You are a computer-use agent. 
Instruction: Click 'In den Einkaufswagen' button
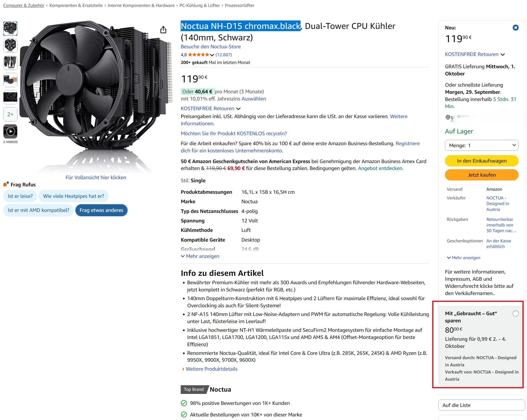(482, 161)
